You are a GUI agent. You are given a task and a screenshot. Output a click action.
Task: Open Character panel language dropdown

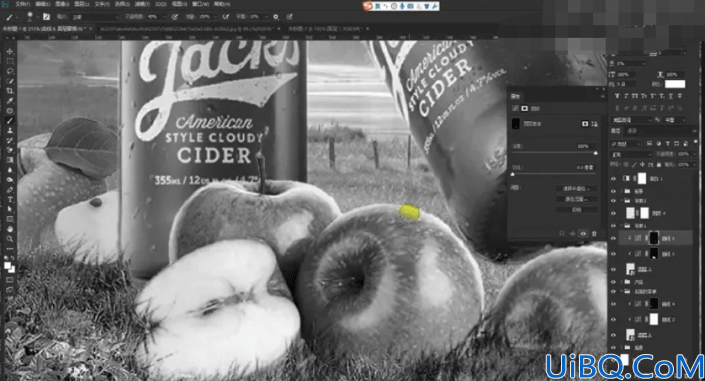[631, 120]
